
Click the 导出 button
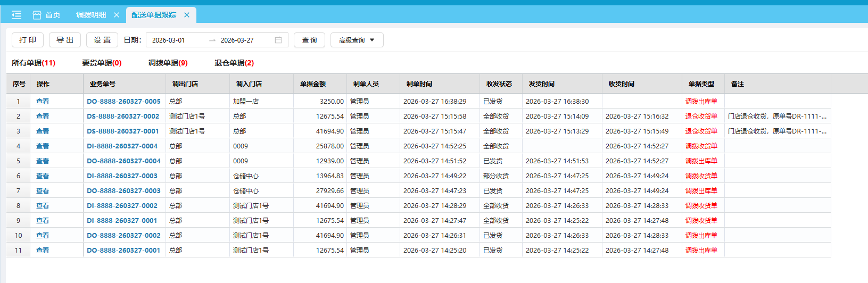click(65, 40)
